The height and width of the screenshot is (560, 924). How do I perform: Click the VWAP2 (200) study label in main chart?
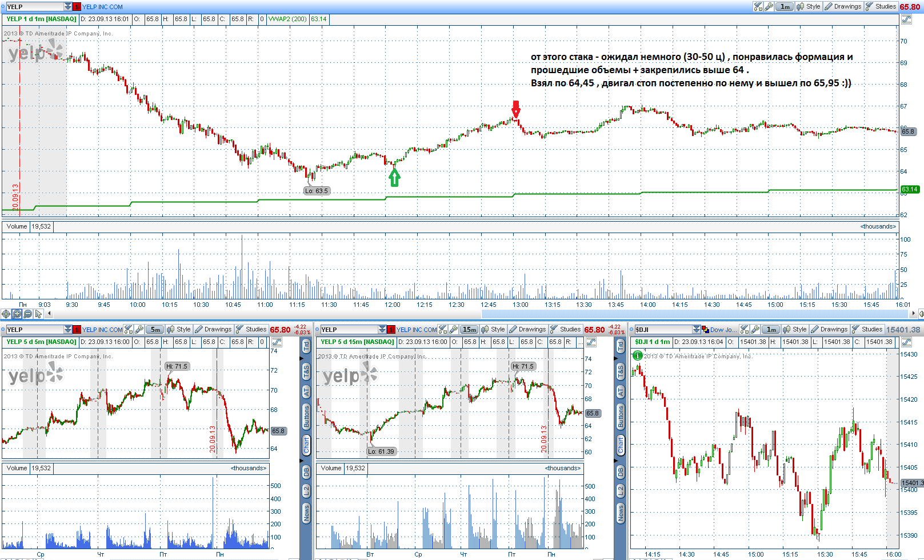tap(287, 19)
